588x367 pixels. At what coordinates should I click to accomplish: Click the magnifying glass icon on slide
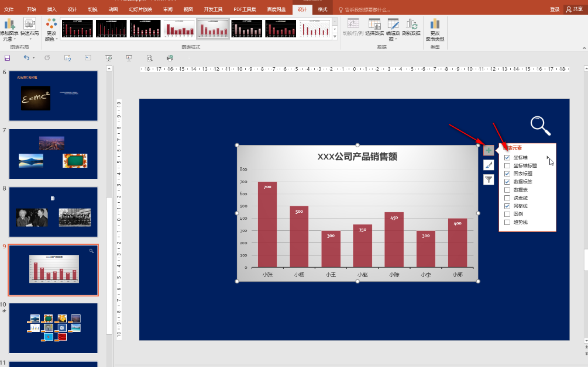(x=540, y=126)
